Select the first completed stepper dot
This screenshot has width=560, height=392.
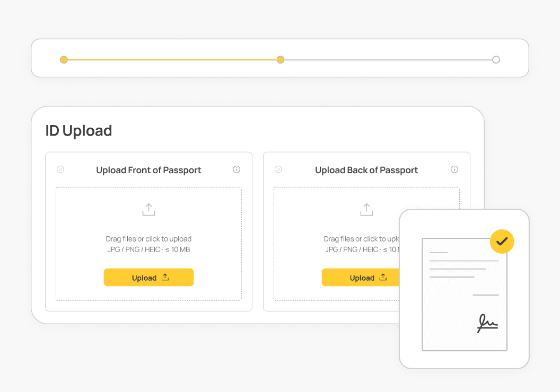[x=64, y=59]
